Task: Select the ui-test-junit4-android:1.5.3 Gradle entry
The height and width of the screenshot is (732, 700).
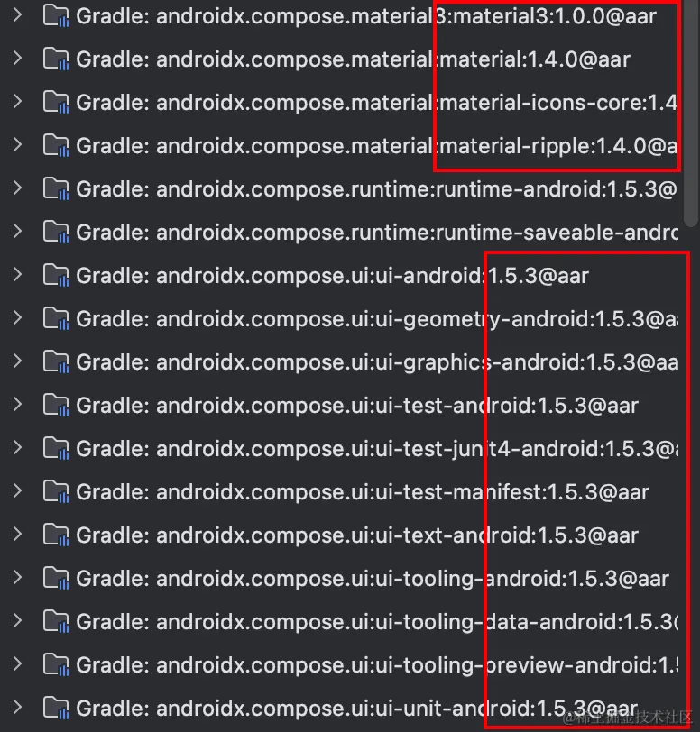Action: pos(377,449)
